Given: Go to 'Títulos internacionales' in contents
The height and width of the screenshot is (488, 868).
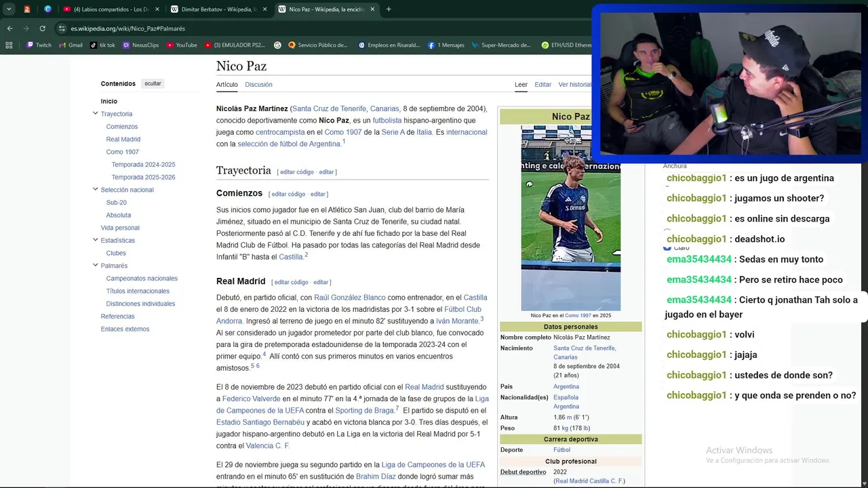Looking at the screenshot, I should (138, 291).
